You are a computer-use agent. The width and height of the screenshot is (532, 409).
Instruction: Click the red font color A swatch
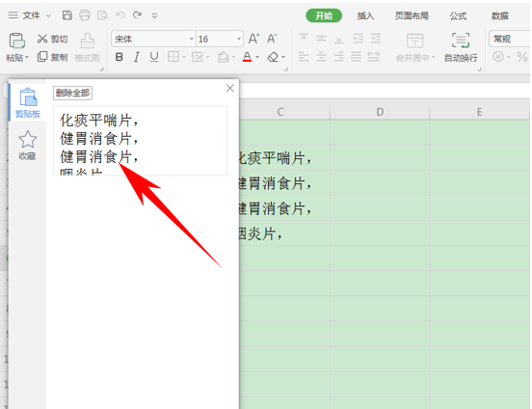[248, 57]
